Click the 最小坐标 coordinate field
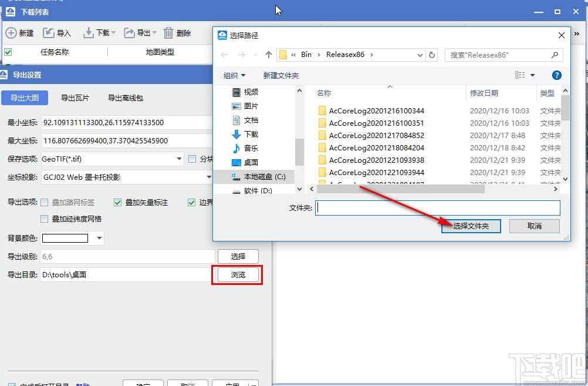Screen dimensions: 588x386 127,122
